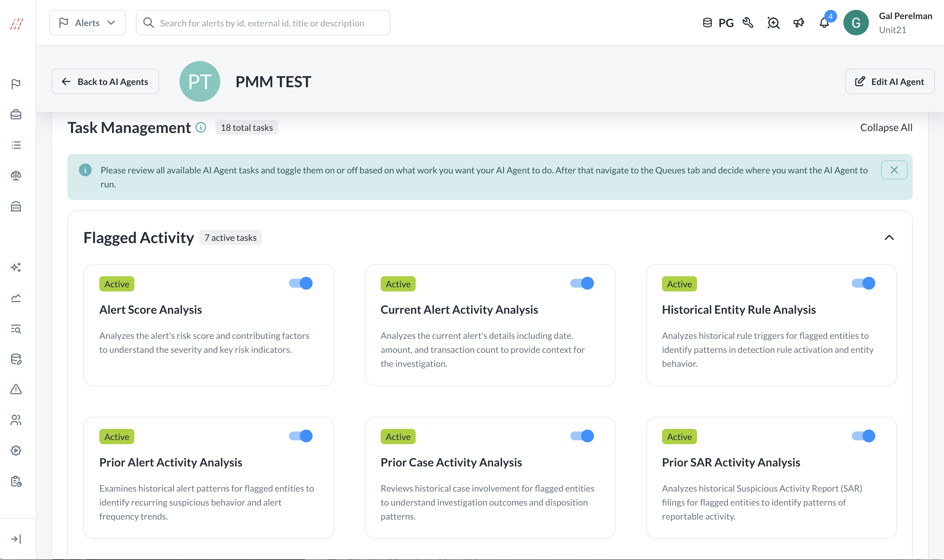Open the warning triangle sidebar icon

coord(16,389)
